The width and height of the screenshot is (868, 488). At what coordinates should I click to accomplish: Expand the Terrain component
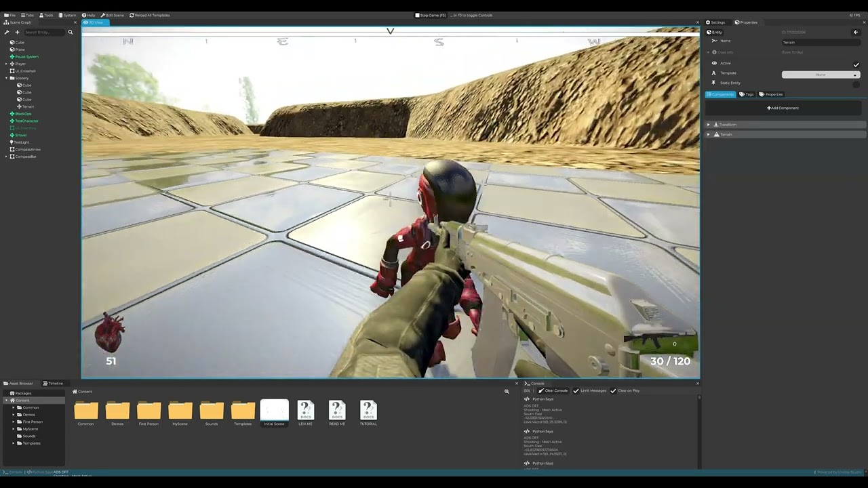tap(708, 134)
